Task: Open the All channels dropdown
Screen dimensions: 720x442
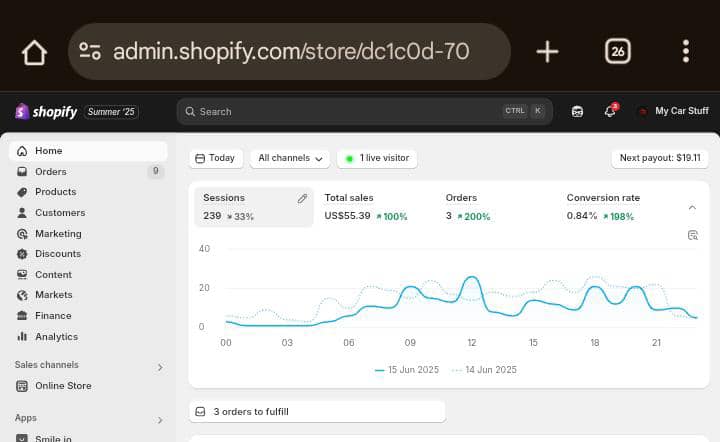Action: [290, 158]
